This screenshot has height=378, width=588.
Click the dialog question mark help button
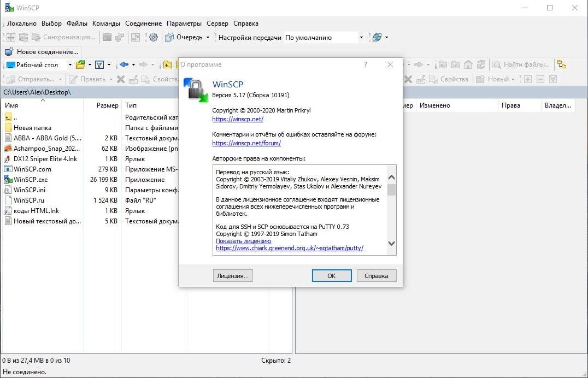[x=365, y=64]
